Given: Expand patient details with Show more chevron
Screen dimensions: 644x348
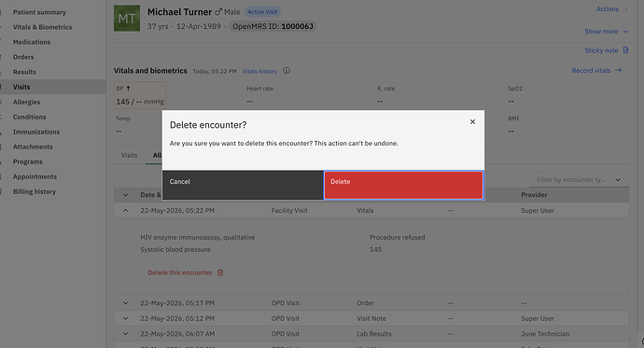Looking at the screenshot, I should (625, 32).
